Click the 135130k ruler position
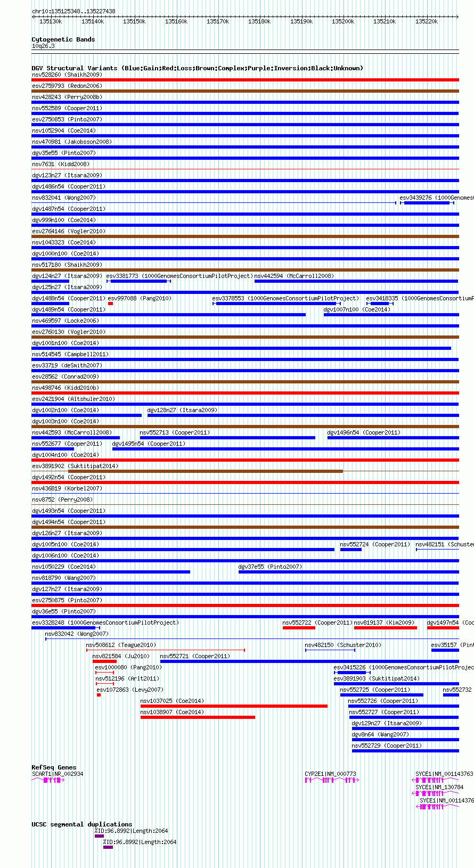Viewport: 474px width, 868px height. click(51, 21)
